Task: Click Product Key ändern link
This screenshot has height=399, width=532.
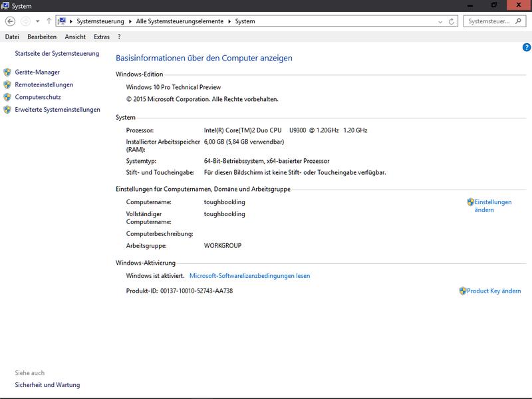Action: pos(493,291)
